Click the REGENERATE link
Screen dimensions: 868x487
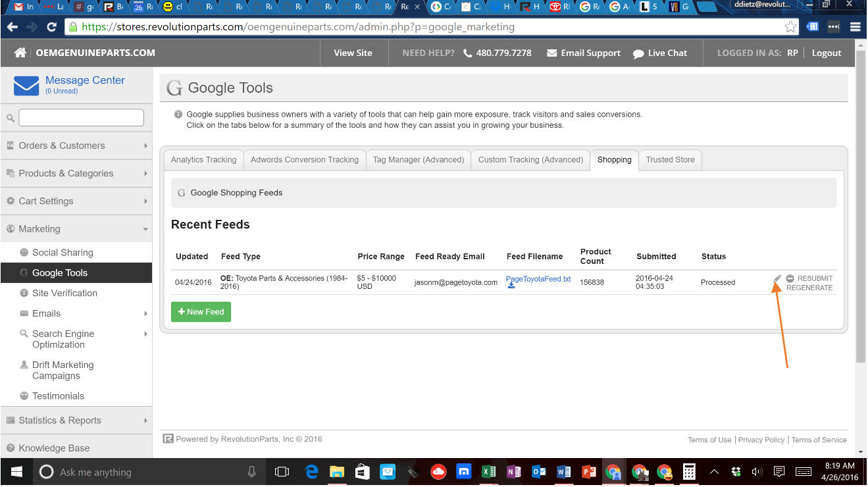809,288
